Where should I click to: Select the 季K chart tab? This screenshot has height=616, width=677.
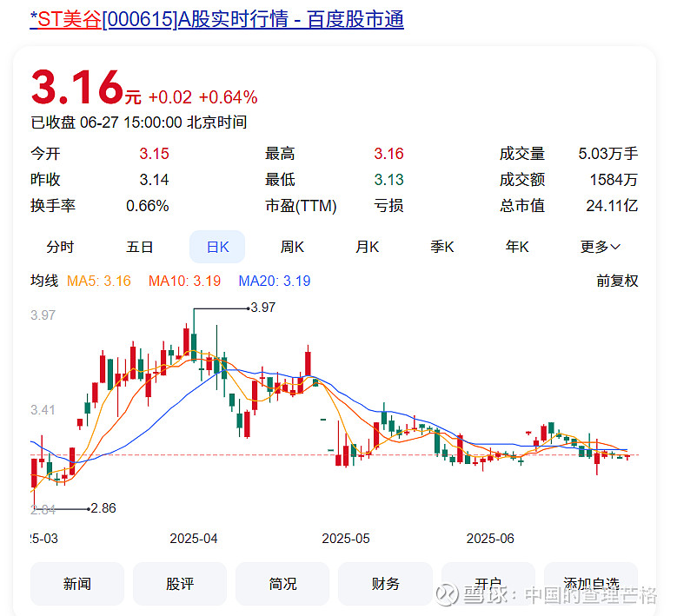pyautogui.click(x=442, y=247)
